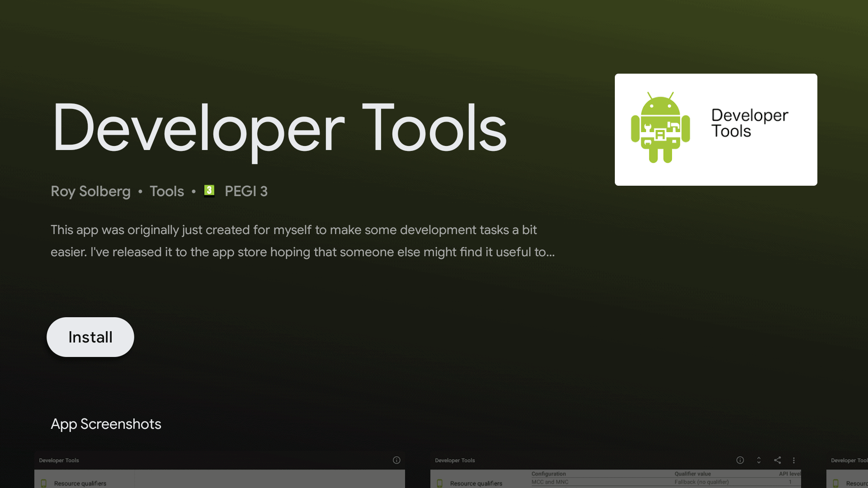Click the expand/collapse arrows icon in second screenshot
The image size is (868, 488).
point(759,460)
